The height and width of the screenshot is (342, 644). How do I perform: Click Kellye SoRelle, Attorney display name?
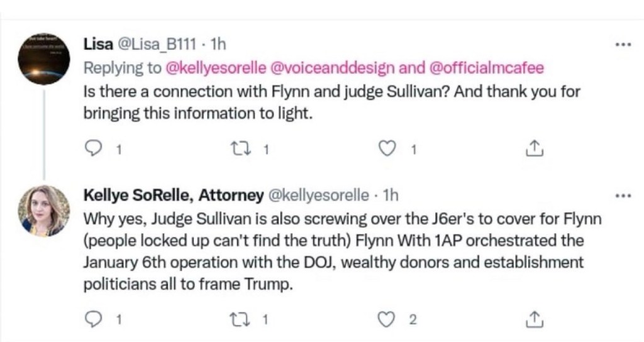174,196
